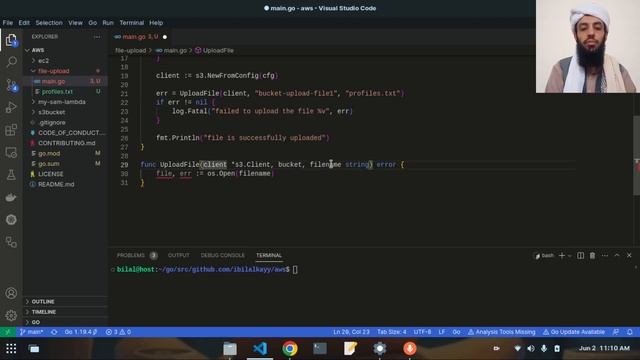Open the Selection menu
640x360 pixels.
coord(49,23)
